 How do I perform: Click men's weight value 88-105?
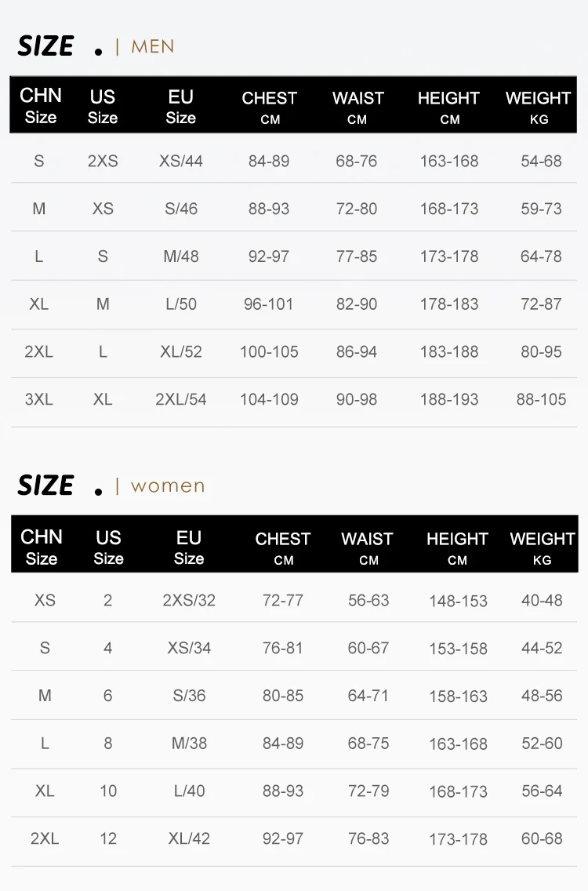pos(541,399)
